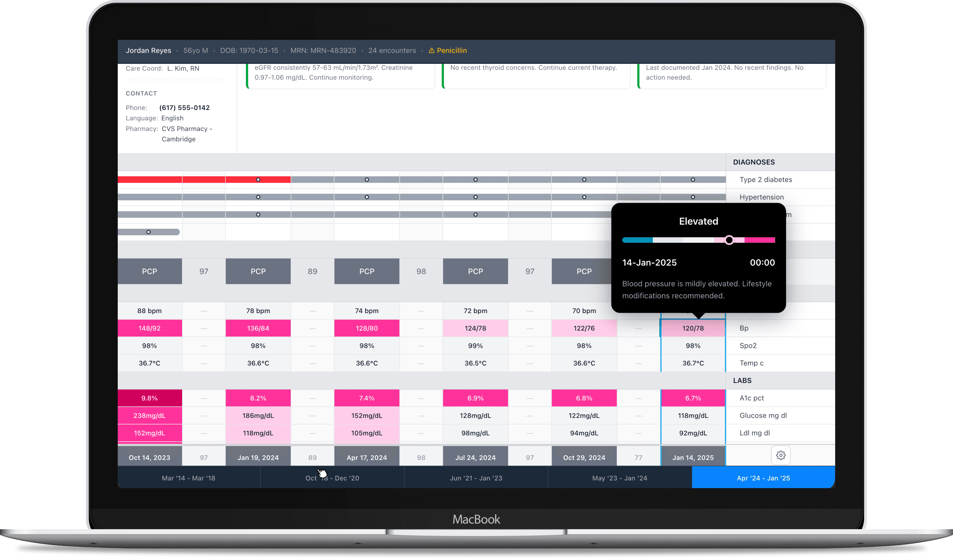Click the Jan 14, 2025 date column header
Screen dimensions: 953x560
(x=693, y=457)
